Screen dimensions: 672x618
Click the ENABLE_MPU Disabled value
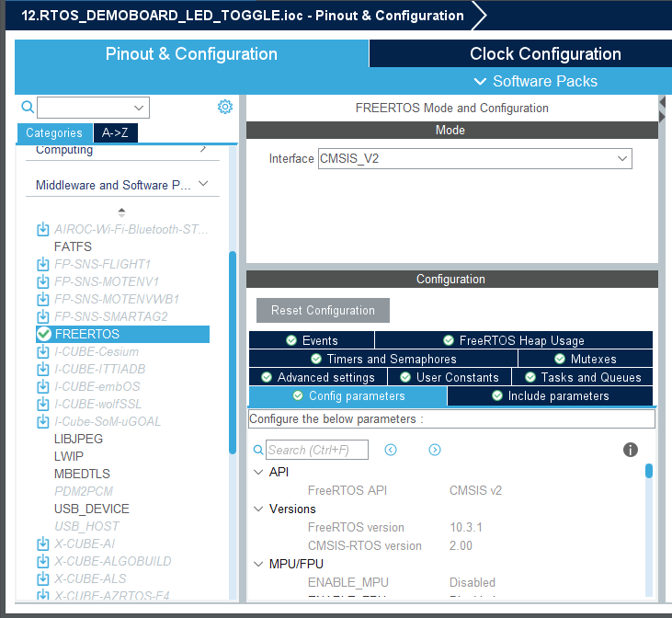[x=472, y=582]
